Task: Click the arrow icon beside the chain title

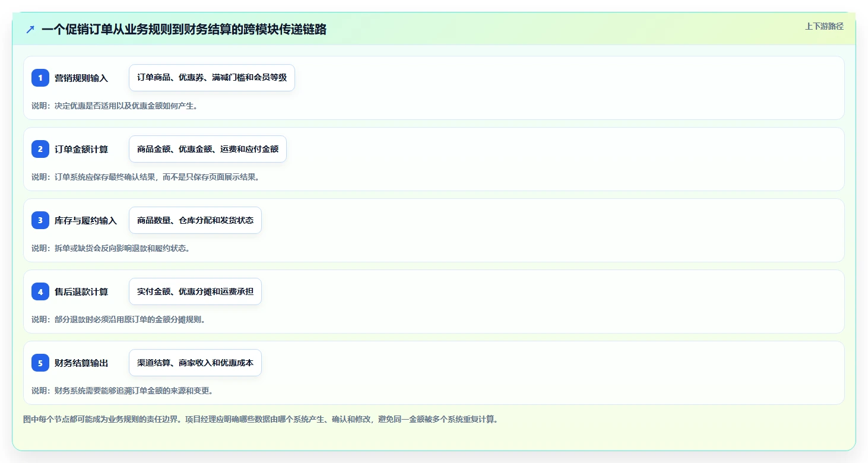Action: pos(30,29)
